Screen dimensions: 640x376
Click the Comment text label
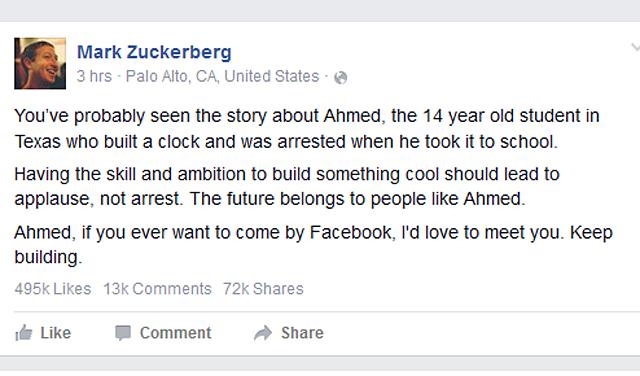coord(176,333)
